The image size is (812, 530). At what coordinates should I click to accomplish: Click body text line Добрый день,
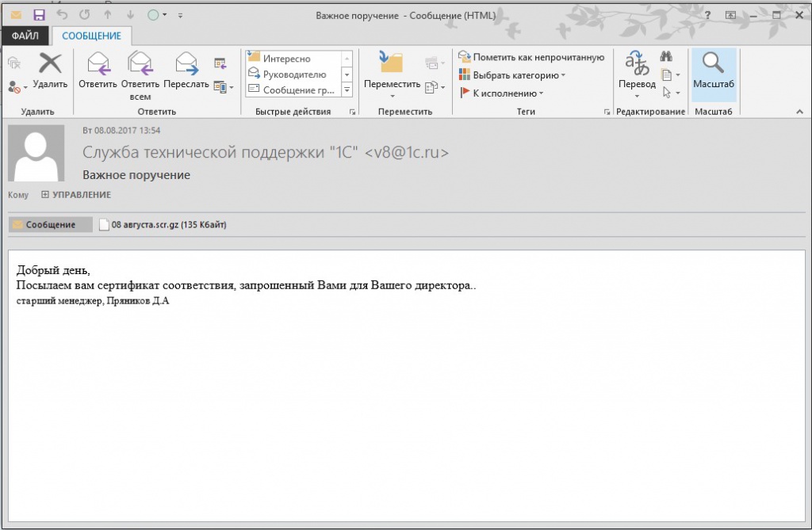coord(53,270)
